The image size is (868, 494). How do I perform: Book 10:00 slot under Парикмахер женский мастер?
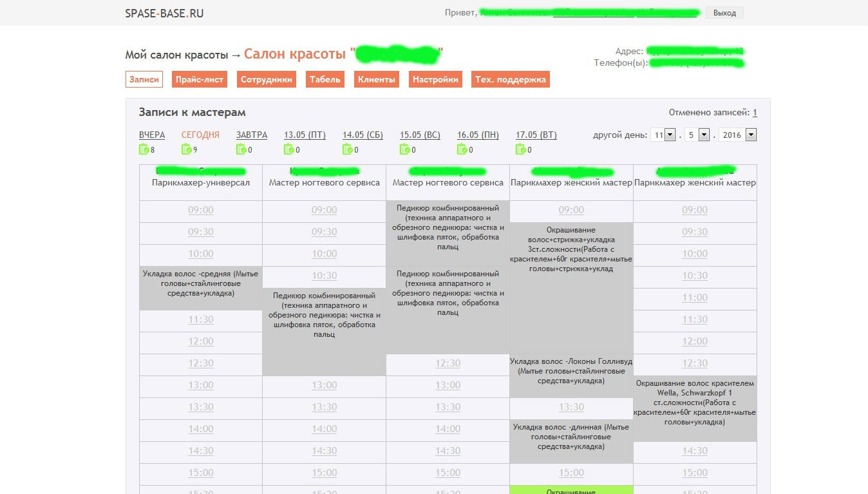[x=695, y=254]
